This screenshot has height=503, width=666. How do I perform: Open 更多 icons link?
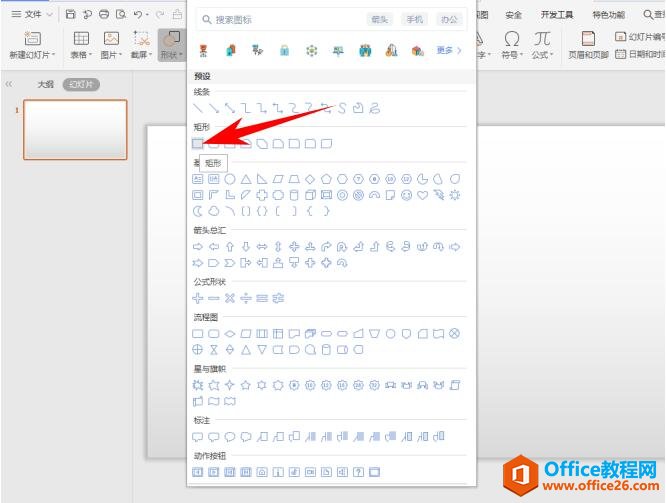(x=449, y=51)
